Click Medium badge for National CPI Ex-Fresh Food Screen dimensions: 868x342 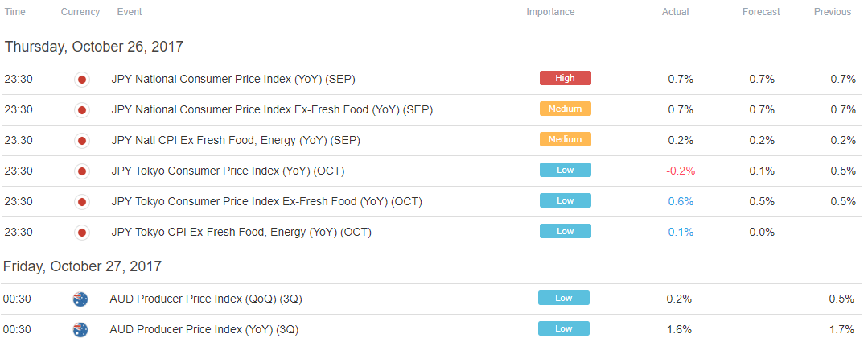[566, 109]
